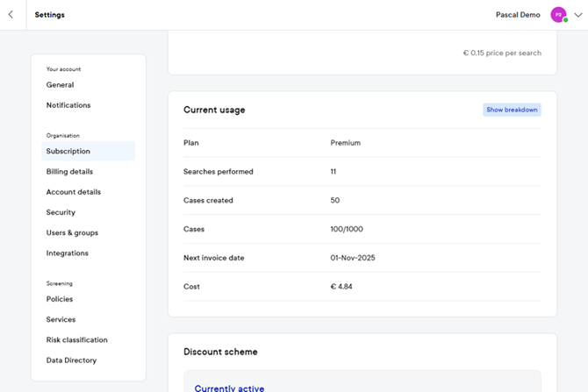The image size is (588, 392).
Task: Click the back arrow icon
Action: [x=11, y=15]
